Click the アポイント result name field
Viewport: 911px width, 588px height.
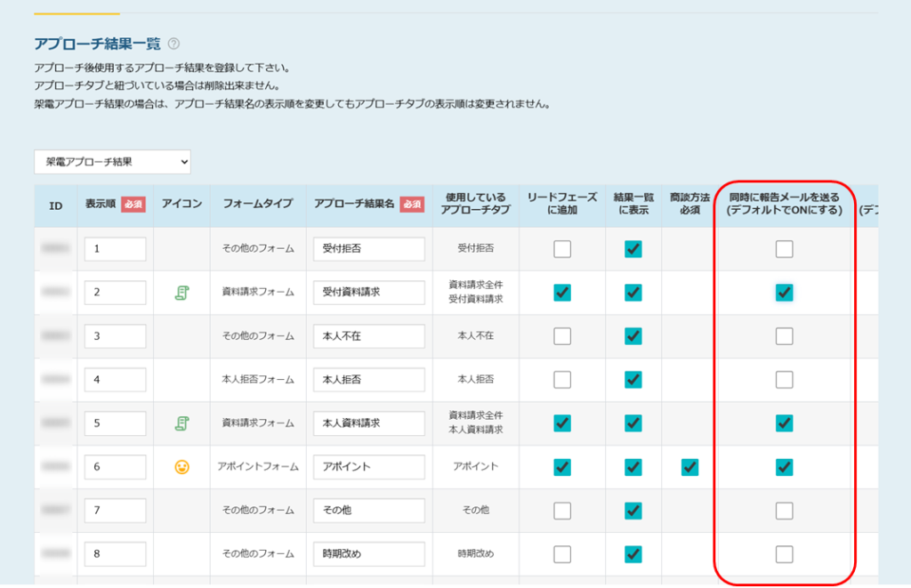click(x=368, y=467)
